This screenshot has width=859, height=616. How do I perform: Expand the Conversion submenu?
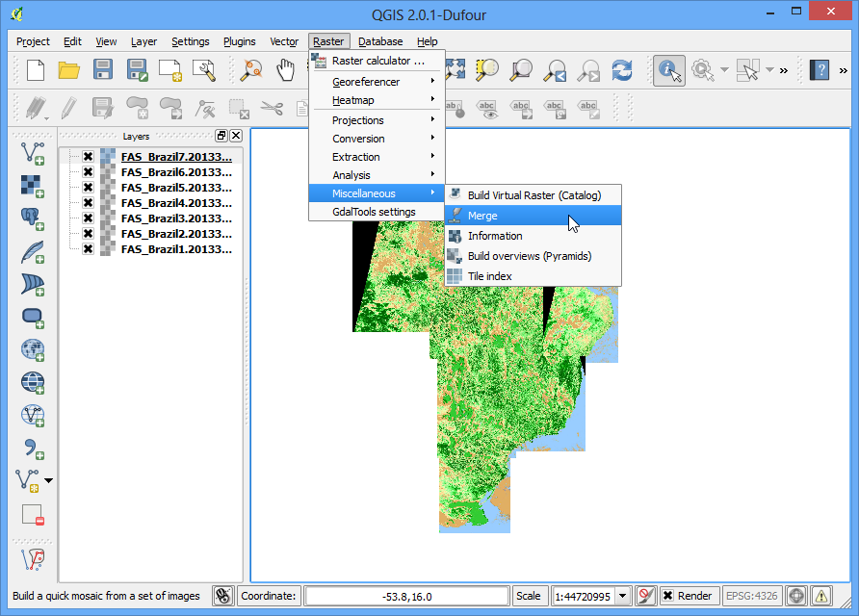[x=377, y=139]
